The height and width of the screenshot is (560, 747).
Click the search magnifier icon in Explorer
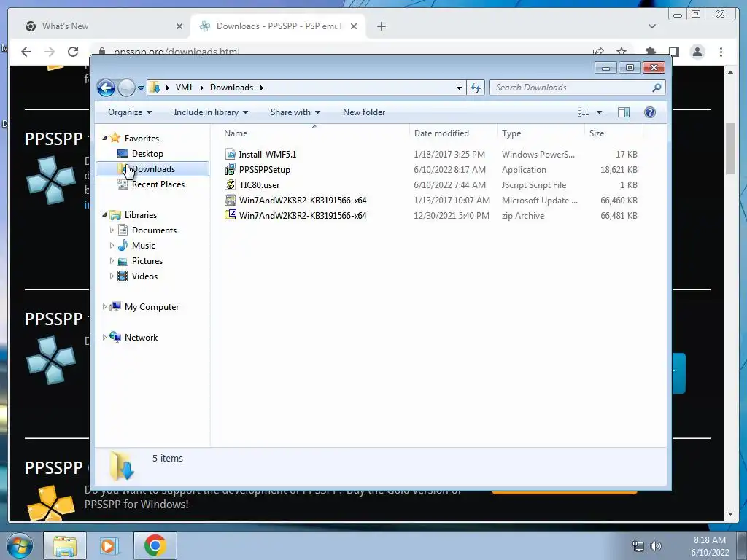tap(657, 87)
